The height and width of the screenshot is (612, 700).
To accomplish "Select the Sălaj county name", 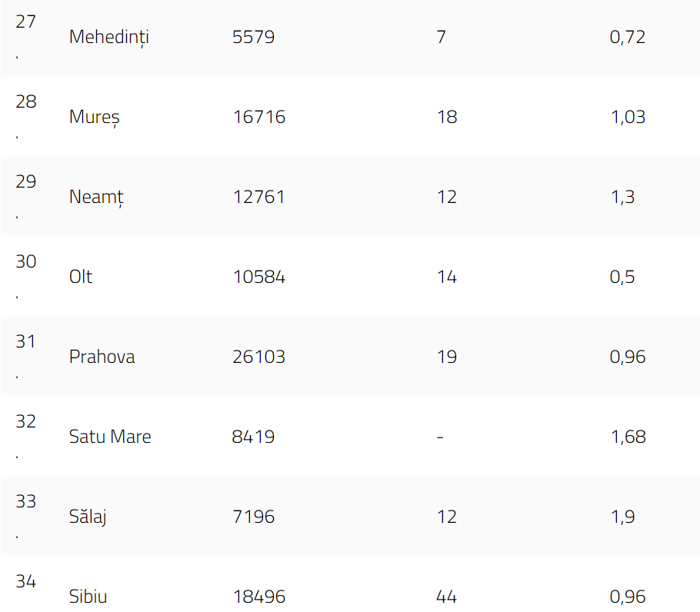I will click(88, 517).
